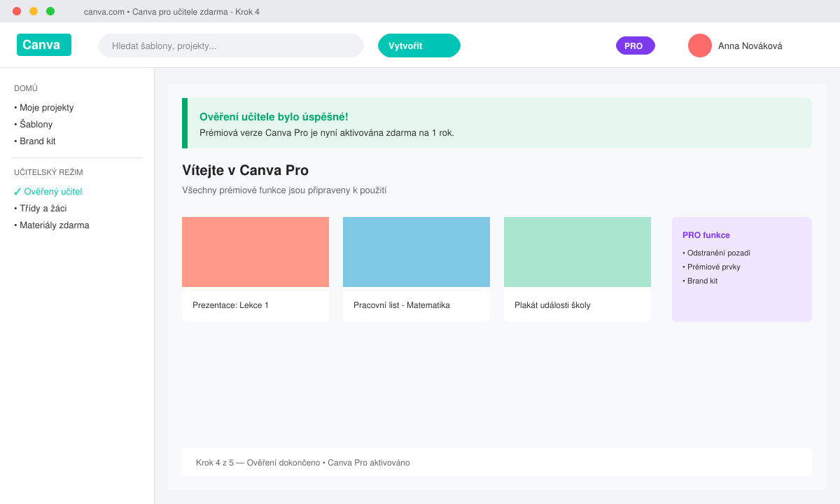Image resolution: width=840 pixels, height=504 pixels.
Task: Click the Vytvořit button
Action: click(x=419, y=45)
